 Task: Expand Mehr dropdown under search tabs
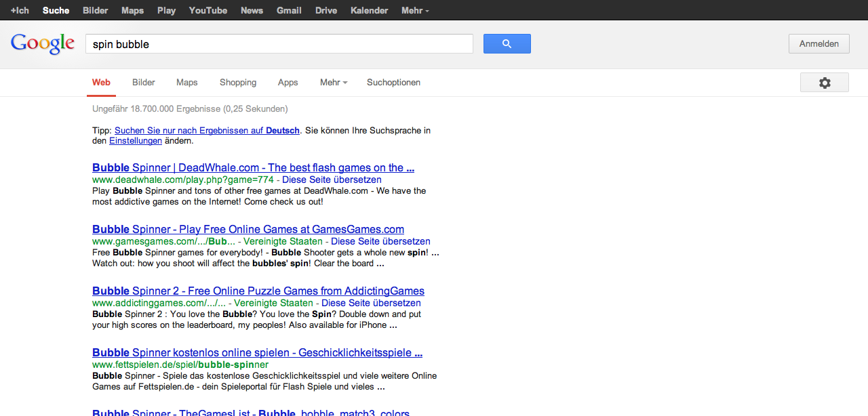(x=333, y=83)
